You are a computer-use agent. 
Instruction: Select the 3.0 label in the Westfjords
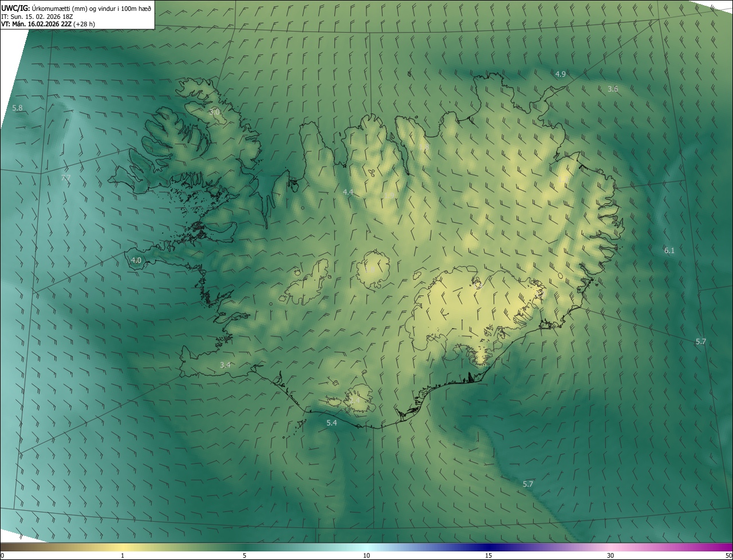click(214, 112)
